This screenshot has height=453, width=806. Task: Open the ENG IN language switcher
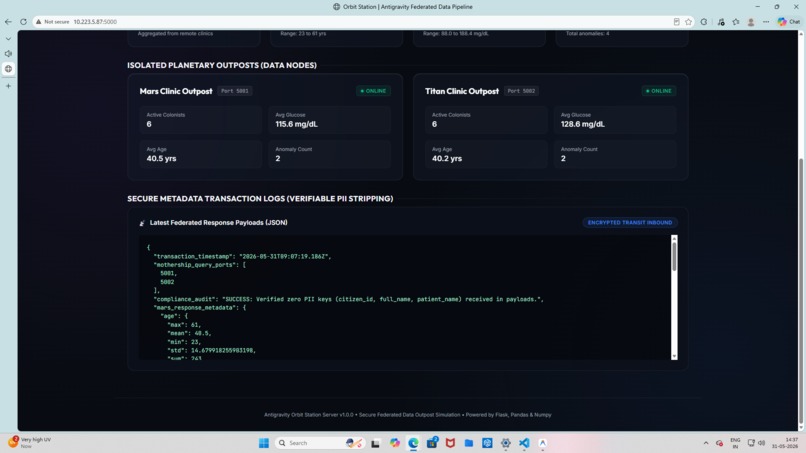(735, 443)
